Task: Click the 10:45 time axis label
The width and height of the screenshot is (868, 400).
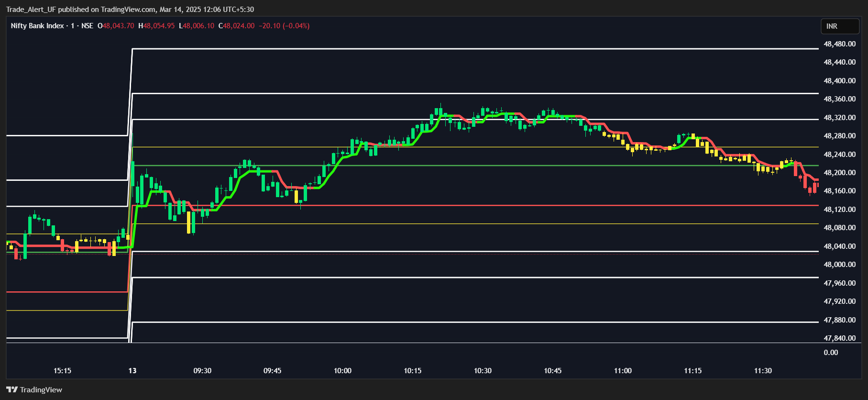Action: [553, 371]
